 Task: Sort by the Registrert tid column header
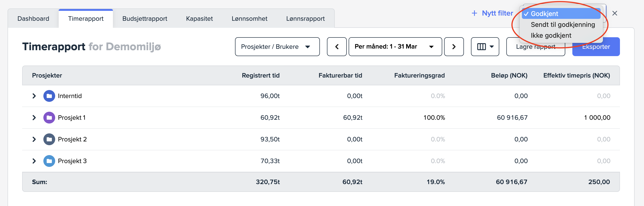click(x=260, y=75)
